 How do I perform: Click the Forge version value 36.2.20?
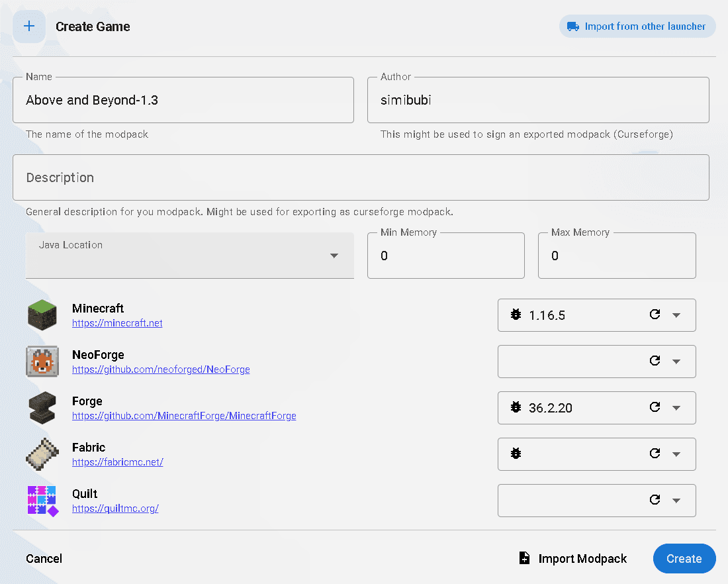point(550,408)
